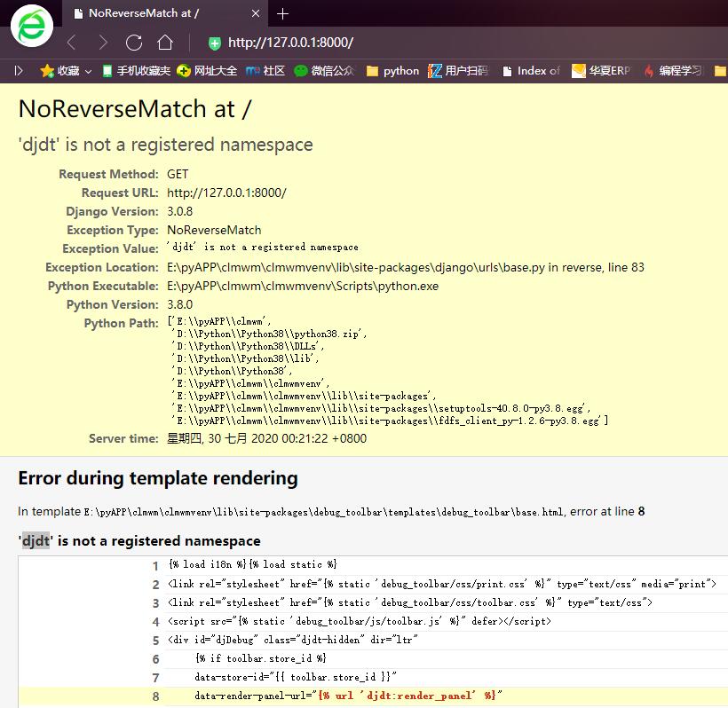This screenshot has width=728, height=708.
Task: Click the 微信公众 green chat icon
Action: (x=301, y=70)
